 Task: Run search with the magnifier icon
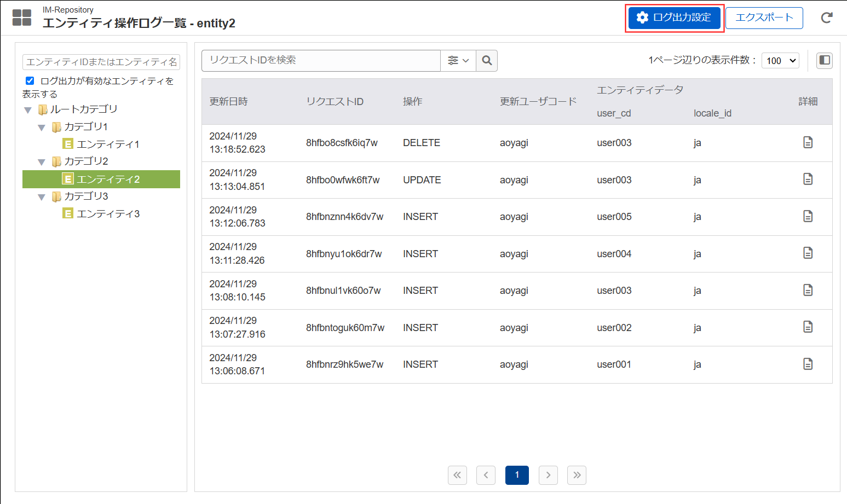coord(486,60)
